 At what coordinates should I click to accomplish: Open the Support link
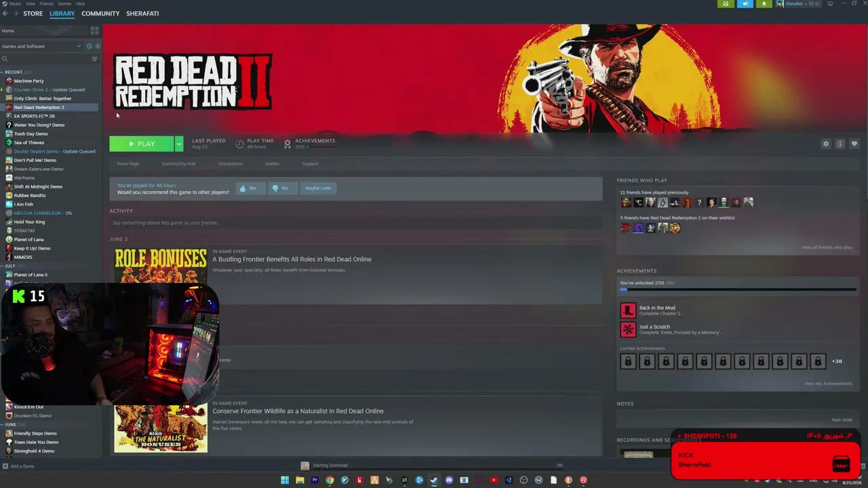point(310,163)
